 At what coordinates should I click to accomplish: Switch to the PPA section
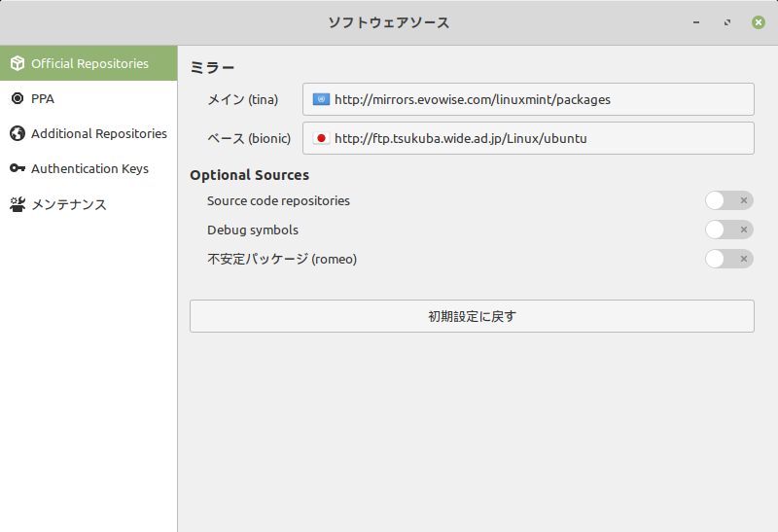[43, 98]
